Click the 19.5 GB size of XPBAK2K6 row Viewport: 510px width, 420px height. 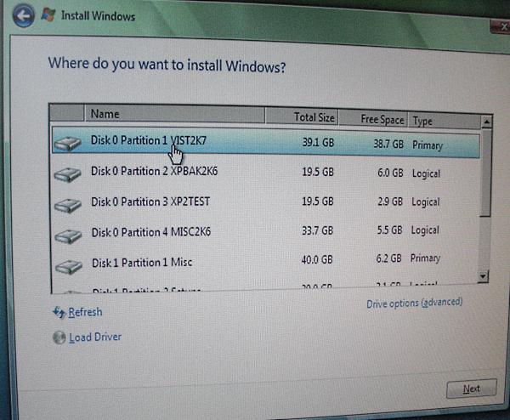[x=318, y=172]
